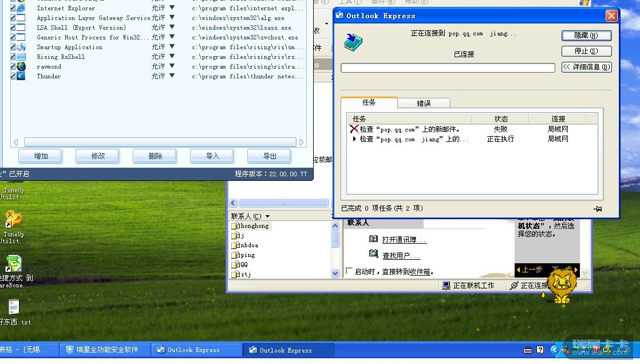
Task: Toggle the Internet Explorer checkbox
Action: click(x=13, y=8)
